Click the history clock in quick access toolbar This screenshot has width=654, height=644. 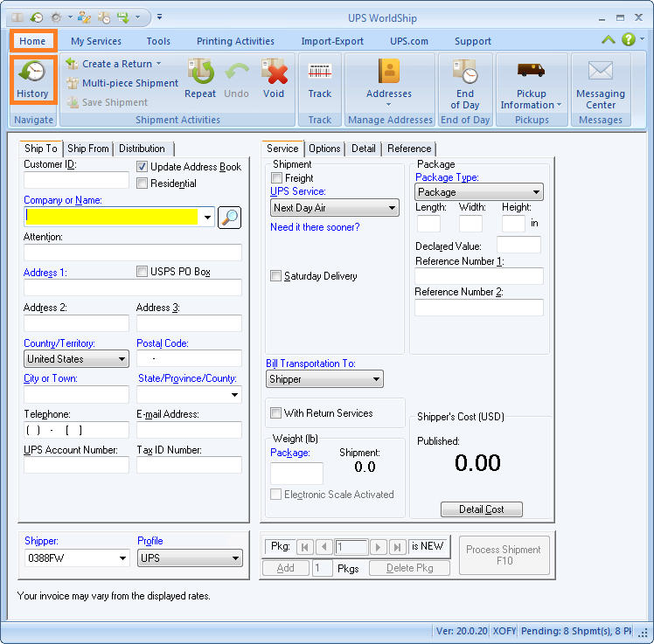click(x=37, y=17)
